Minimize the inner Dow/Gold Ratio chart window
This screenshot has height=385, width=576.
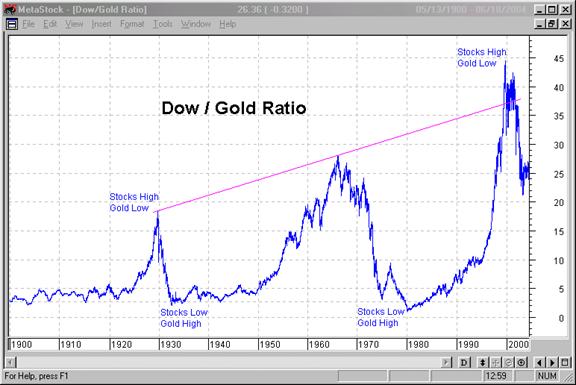click(x=539, y=24)
